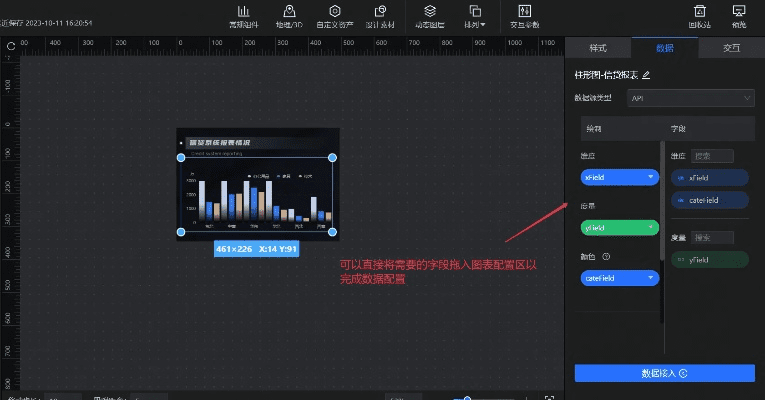Expand the blue cateField color dropdown
Image resolution: width=765 pixels, height=400 pixels.
tap(651, 278)
